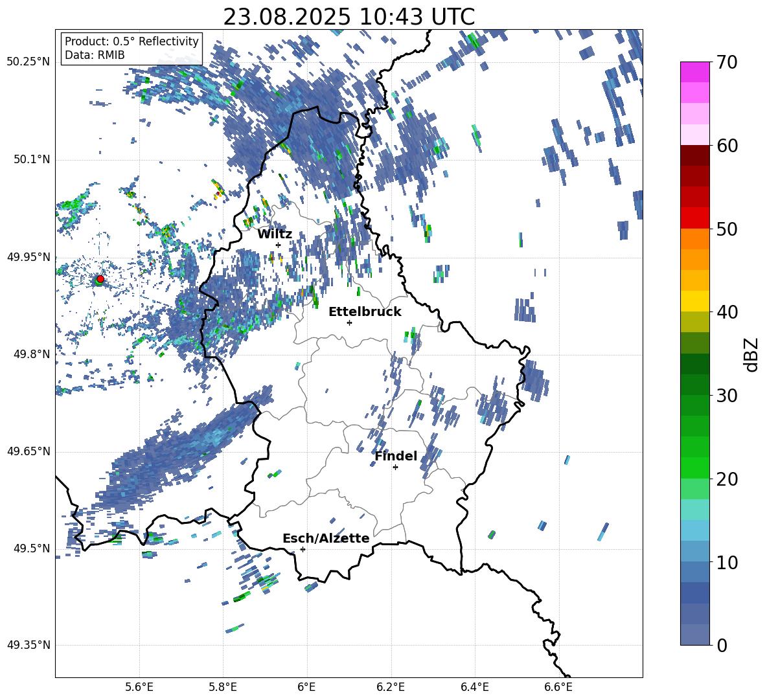This screenshot has width=767, height=700.
Task: Click the 50.1°N latitude label
Action: [31, 160]
